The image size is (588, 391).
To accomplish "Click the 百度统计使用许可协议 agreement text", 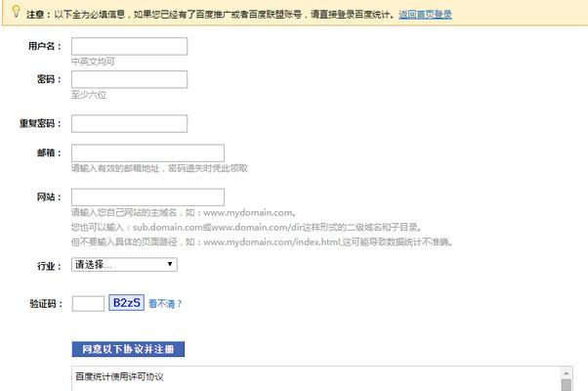I will (x=119, y=376).
